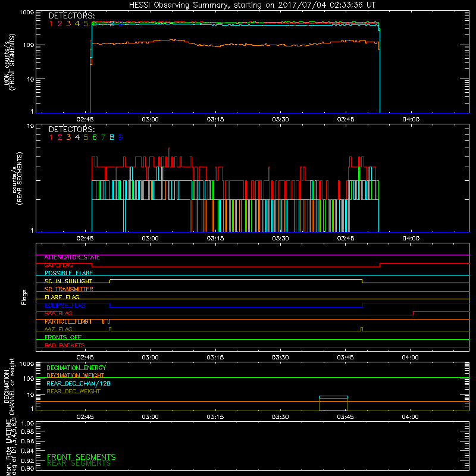Click the front segments counts/s axis title
This screenshot has width=476, height=476.
tap(10, 62)
